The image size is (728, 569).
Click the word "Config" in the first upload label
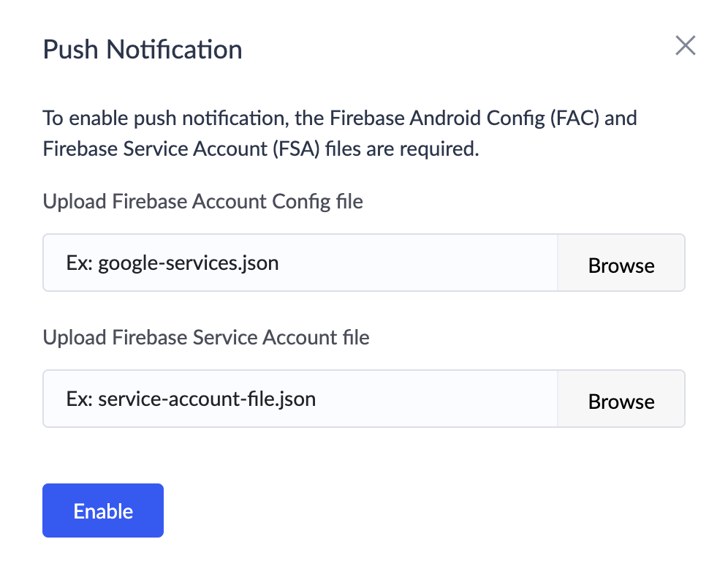303,201
